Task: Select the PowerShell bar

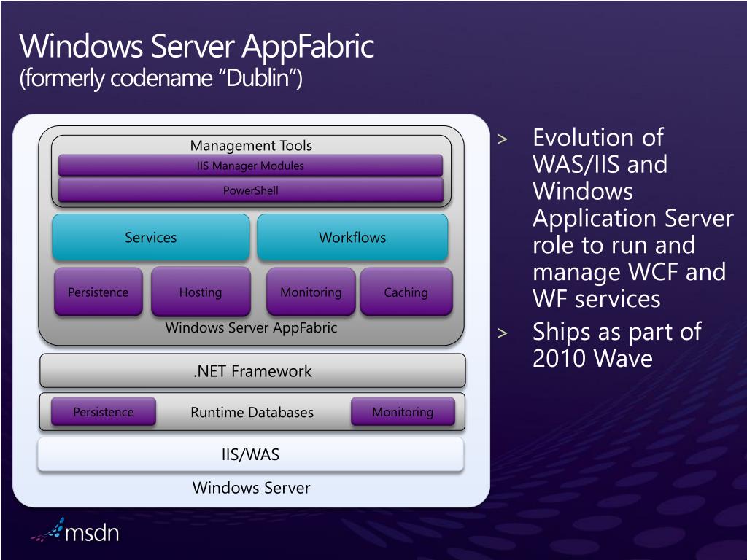Action: [x=251, y=190]
